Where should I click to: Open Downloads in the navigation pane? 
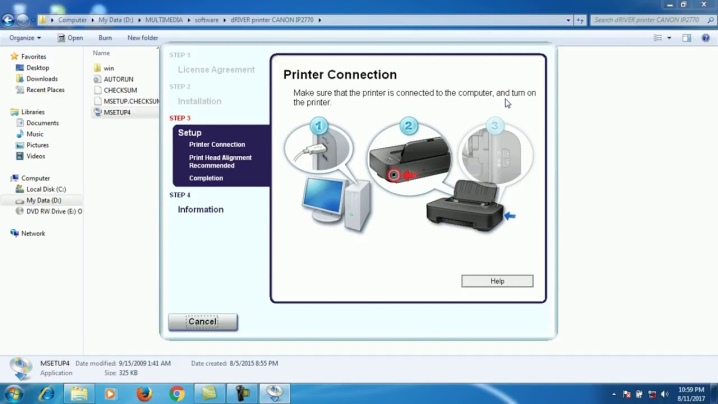41,79
